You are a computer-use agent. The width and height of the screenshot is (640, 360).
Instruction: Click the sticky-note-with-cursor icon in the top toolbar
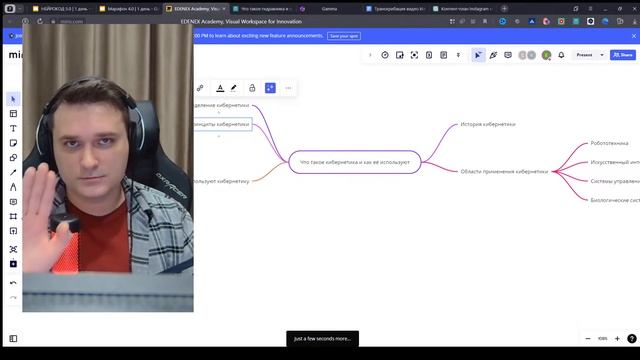pyautogui.click(x=400, y=55)
